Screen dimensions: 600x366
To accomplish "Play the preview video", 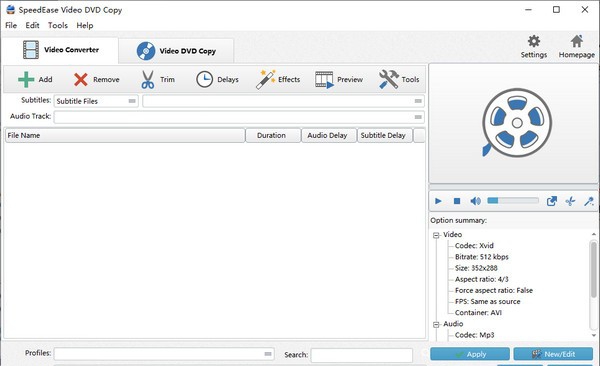I will point(439,201).
